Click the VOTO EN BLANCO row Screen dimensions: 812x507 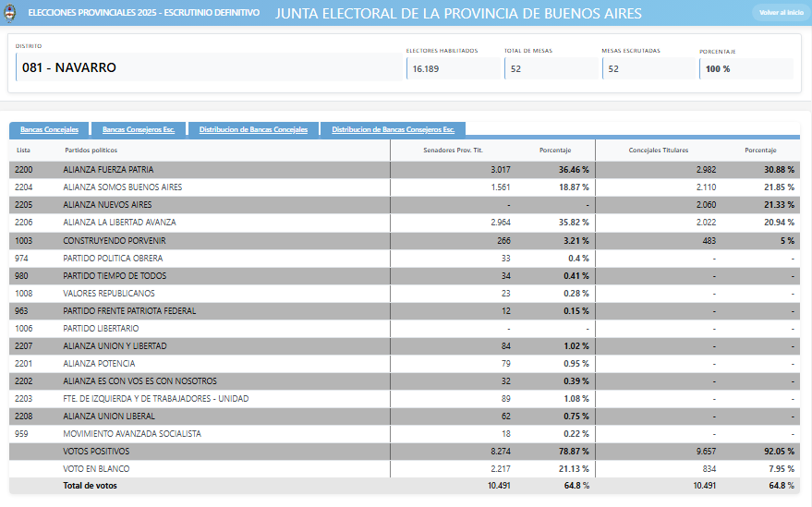97,468
